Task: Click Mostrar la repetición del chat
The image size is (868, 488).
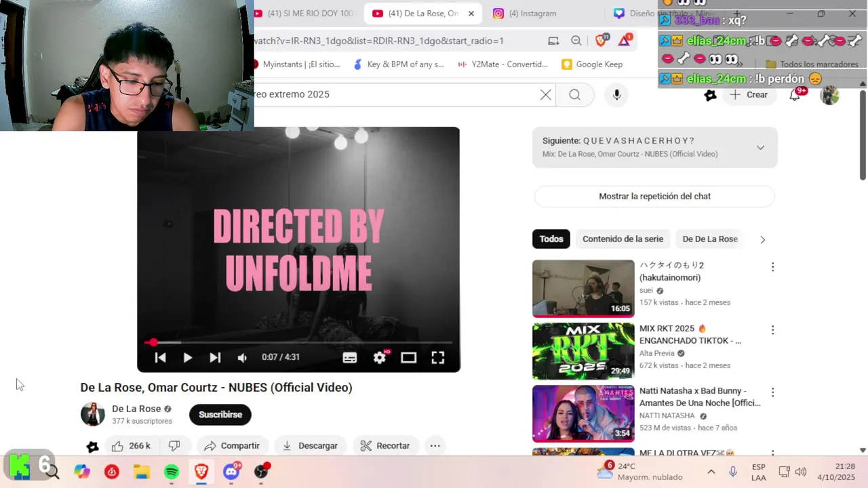Action: tap(654, 197)
